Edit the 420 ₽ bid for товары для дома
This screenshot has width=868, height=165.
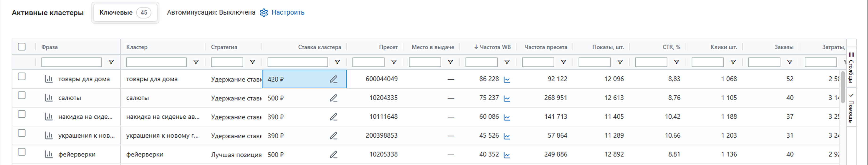(333, 79)
